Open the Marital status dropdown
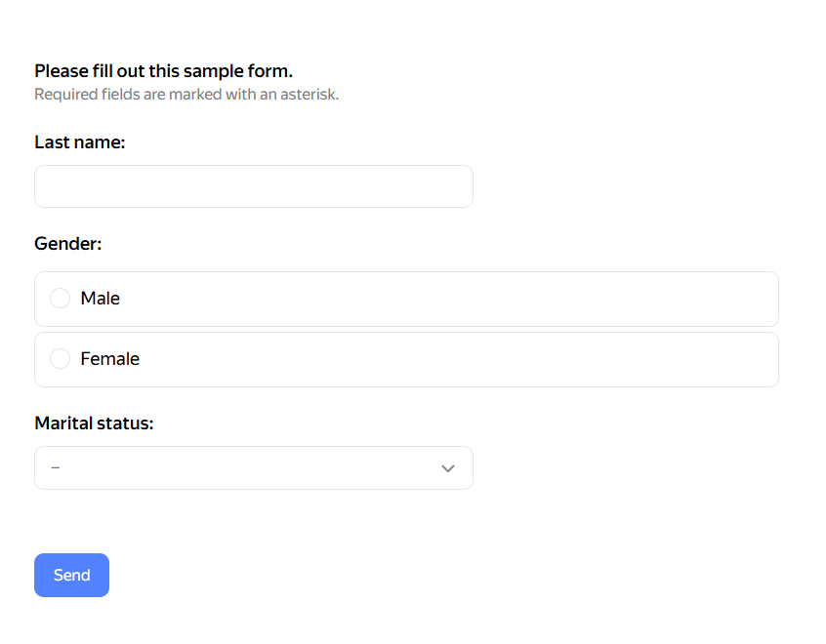The height and width of the screenshot is (644, 826). pos(253,468)
